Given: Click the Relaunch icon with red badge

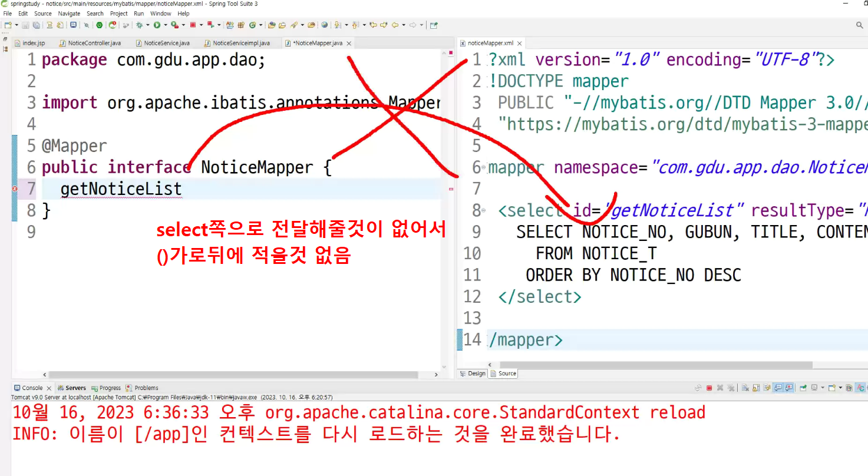Looking at the screenshot, I should coord(113,25).
